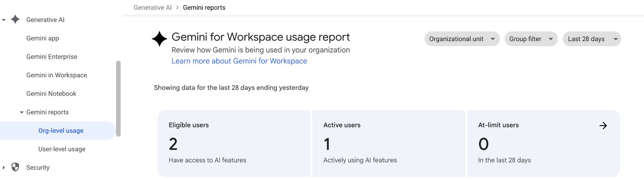
Task: Select Gemini app in sidebar
Action: coord(42,38)
